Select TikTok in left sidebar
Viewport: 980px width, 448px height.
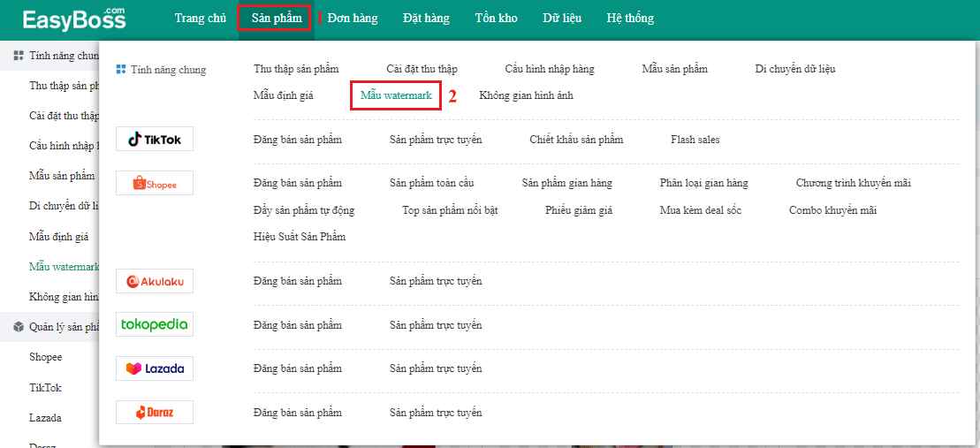(45, 387)
